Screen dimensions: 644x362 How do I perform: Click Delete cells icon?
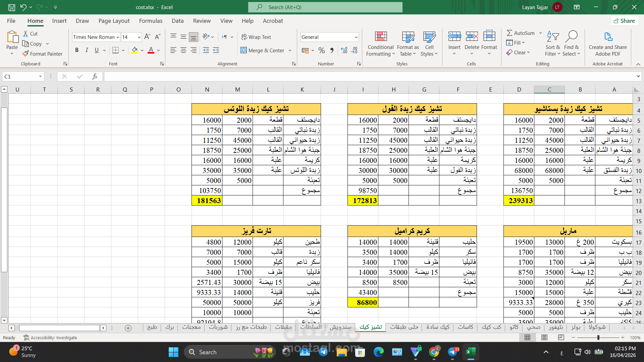(x=472, y=36)
